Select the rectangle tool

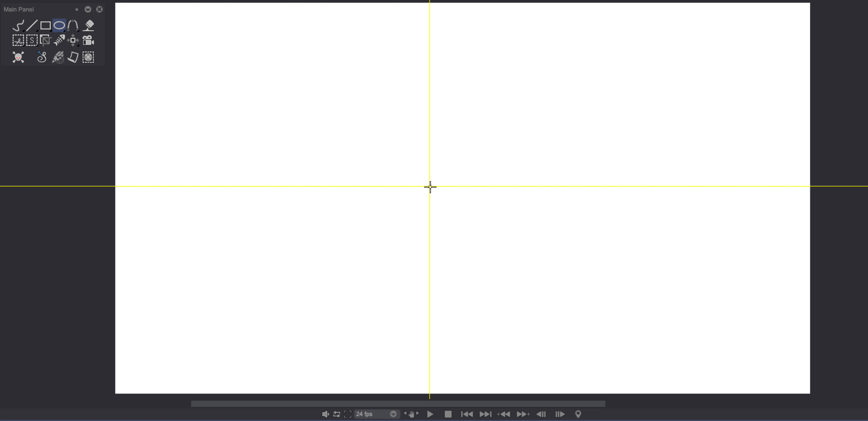click(x=46, y=25)
